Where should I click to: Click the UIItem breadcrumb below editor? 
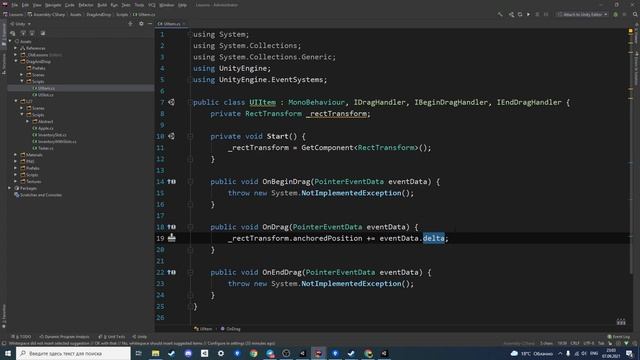coord(203,329)
